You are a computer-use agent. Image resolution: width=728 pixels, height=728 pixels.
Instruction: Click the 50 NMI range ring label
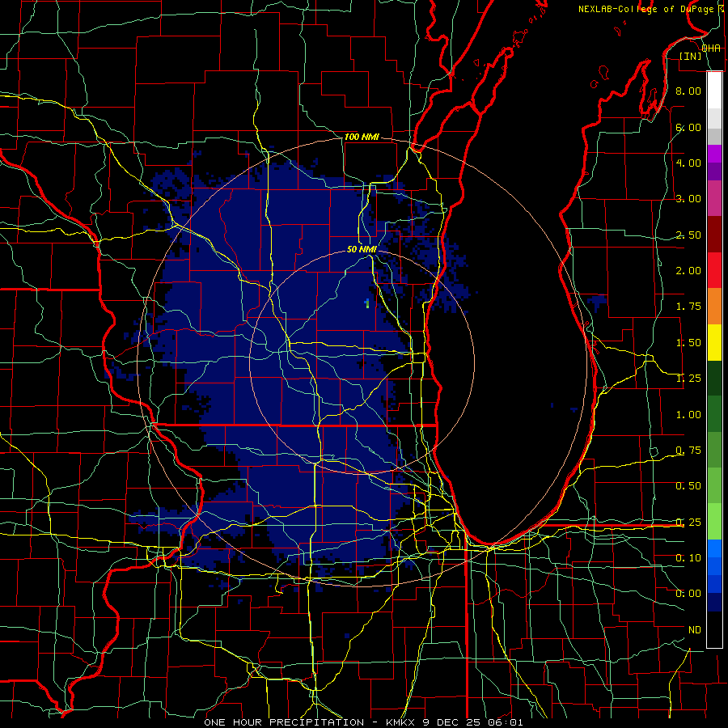(x=362, y=249)
